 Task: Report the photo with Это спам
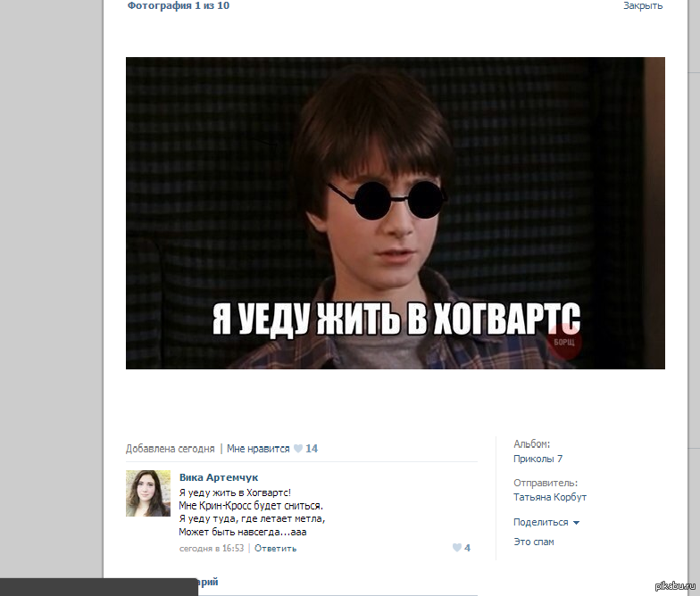point(534,542)
